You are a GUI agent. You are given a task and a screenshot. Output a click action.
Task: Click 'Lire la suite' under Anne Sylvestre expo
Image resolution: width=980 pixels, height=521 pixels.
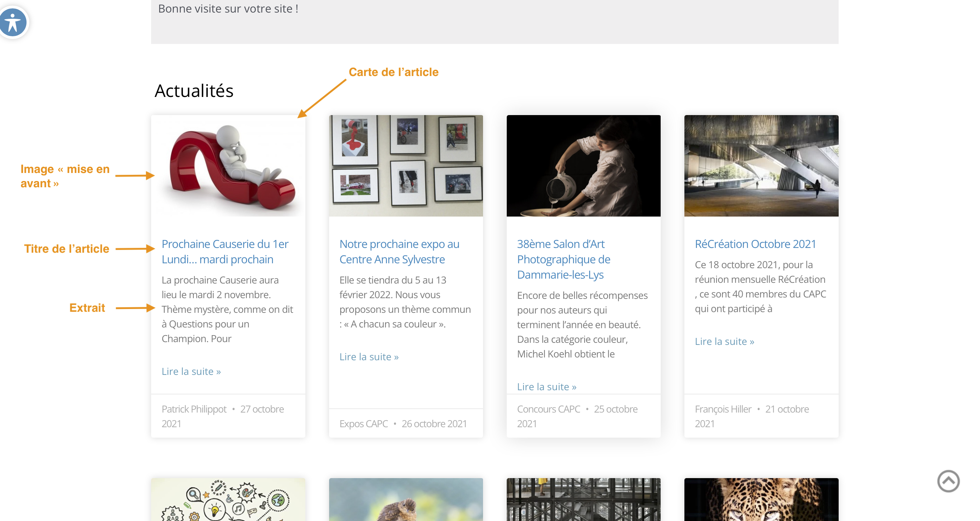pyautogui.click(x=369, y=356)
